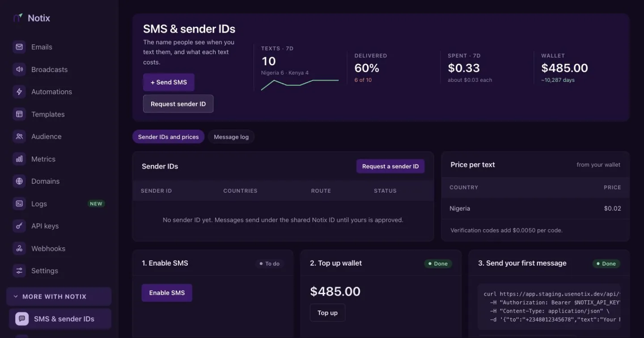Click the Top up button
This screenshot has width=644, height=338.
(327, 313)
